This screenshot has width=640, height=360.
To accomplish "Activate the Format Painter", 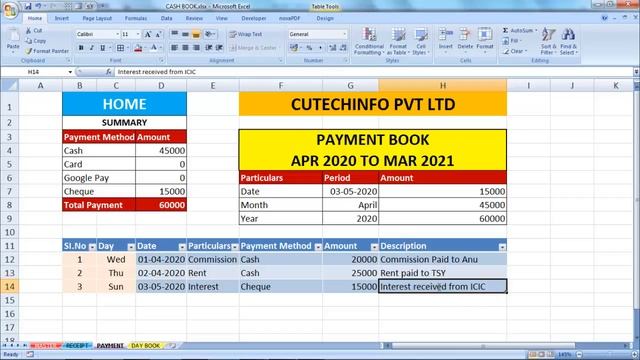I will coord(47,51).
